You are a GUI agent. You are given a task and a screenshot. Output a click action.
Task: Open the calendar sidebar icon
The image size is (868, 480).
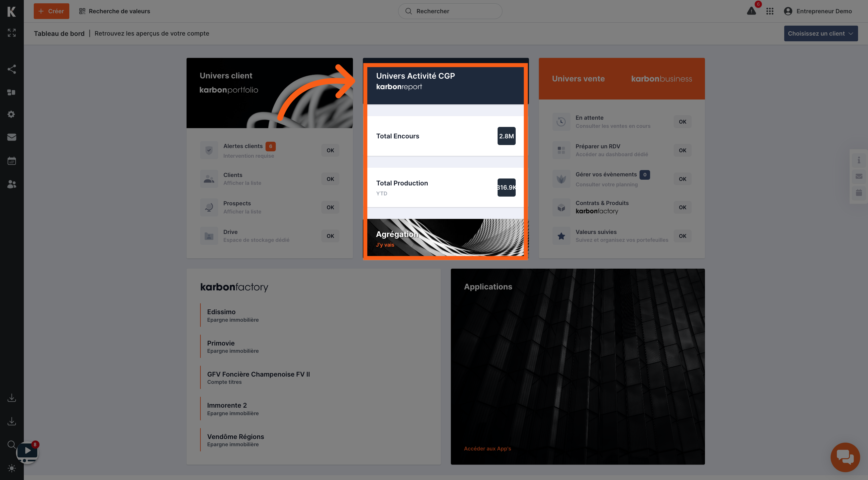pos(12,161)
